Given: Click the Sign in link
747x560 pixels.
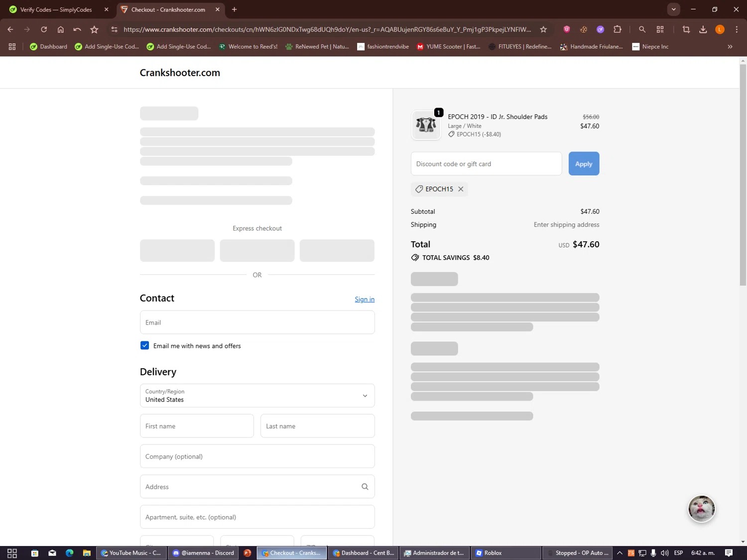Looking at the screenshot, I should (365, 299).
